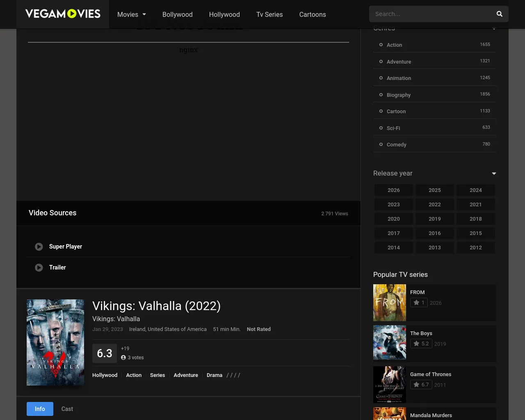
Task: Click the Vikings: Valhalla (2022) title
Action: (157, 306)
